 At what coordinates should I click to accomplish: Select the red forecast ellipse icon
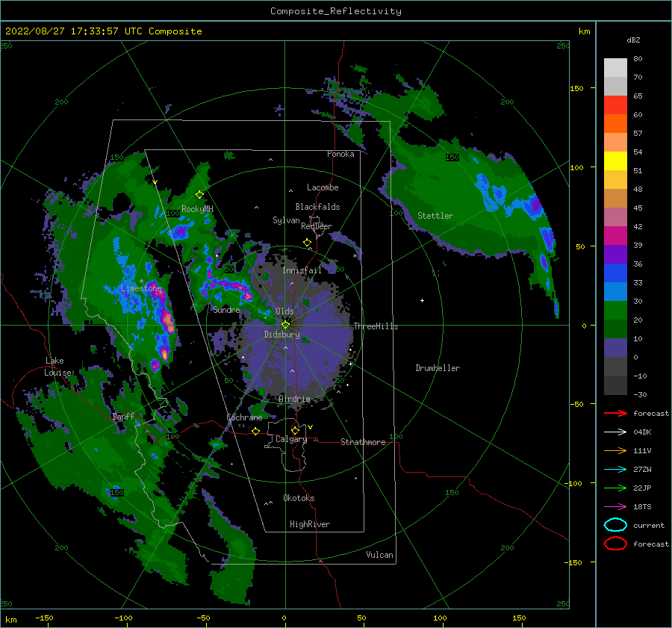point(615,544)
